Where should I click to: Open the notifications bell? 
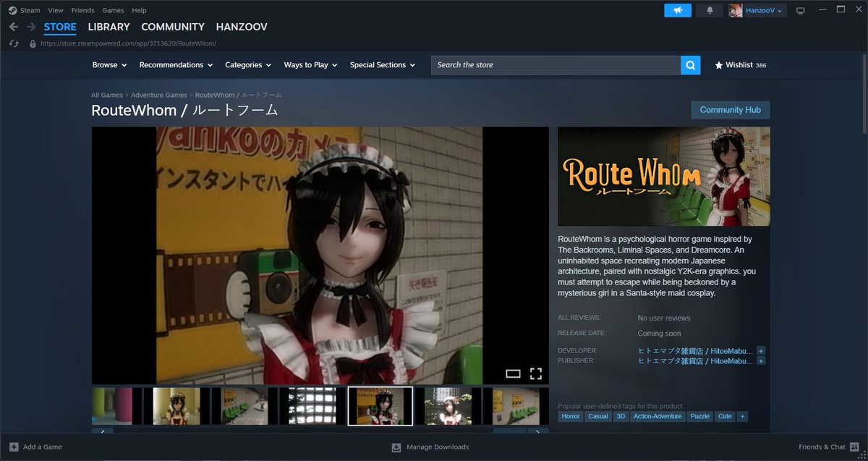[x=710, y=10]
